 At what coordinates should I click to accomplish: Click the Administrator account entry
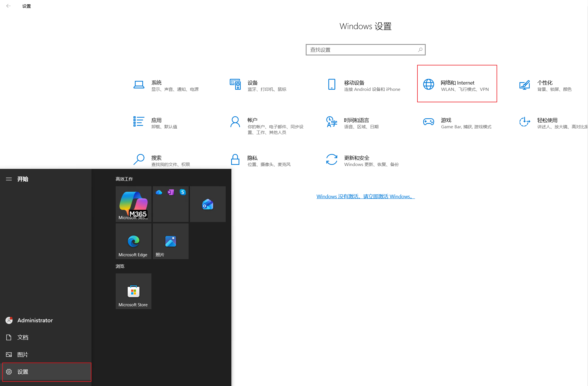[35, 320]
